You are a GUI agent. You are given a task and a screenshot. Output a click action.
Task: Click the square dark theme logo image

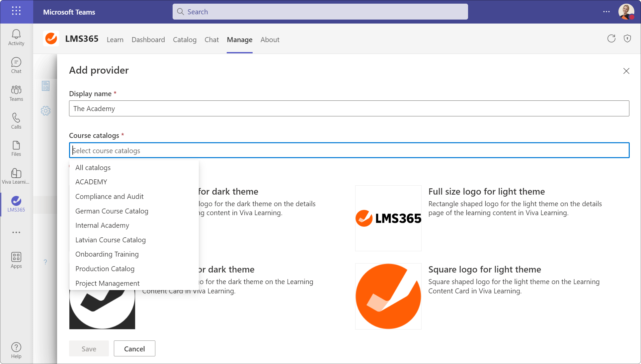102,310
